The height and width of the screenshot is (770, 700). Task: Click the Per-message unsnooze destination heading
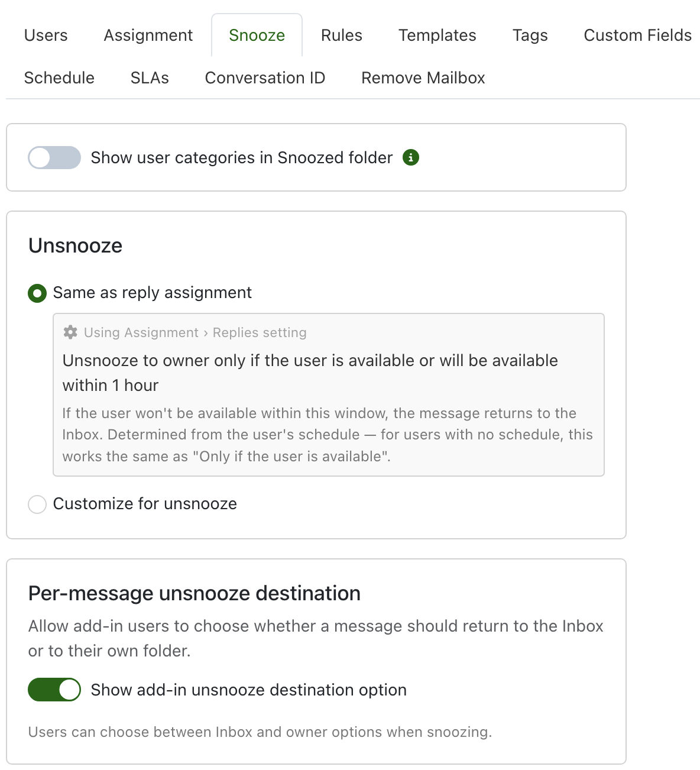195,593
